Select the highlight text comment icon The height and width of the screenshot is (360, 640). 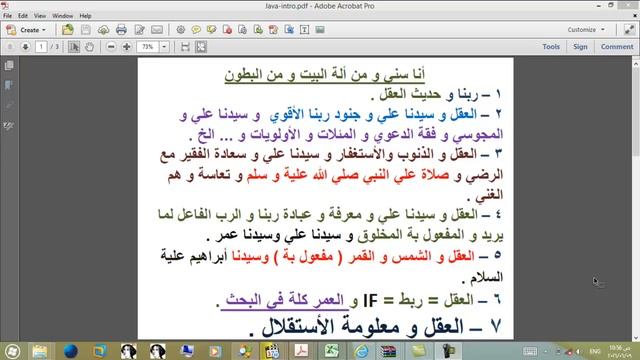click(211, 29)
